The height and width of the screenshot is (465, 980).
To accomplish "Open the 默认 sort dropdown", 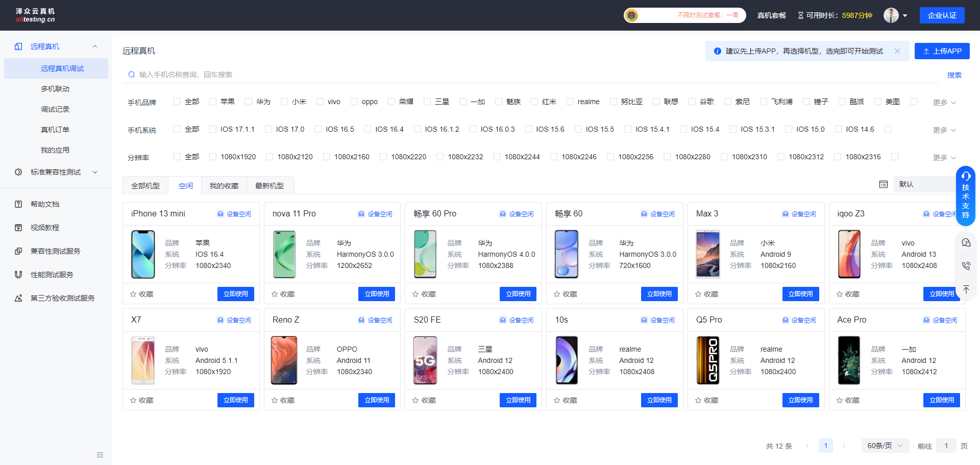I will 924,184.
